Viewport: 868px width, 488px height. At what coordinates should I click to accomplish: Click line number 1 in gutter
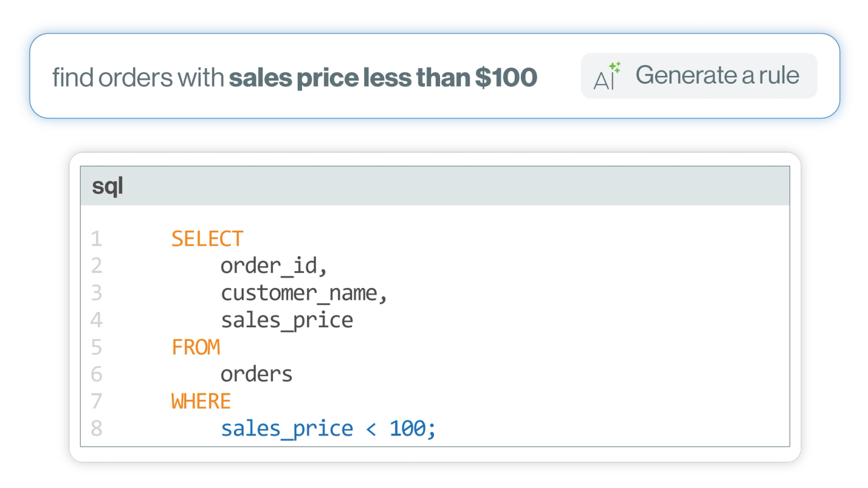[x=96, y=239]
